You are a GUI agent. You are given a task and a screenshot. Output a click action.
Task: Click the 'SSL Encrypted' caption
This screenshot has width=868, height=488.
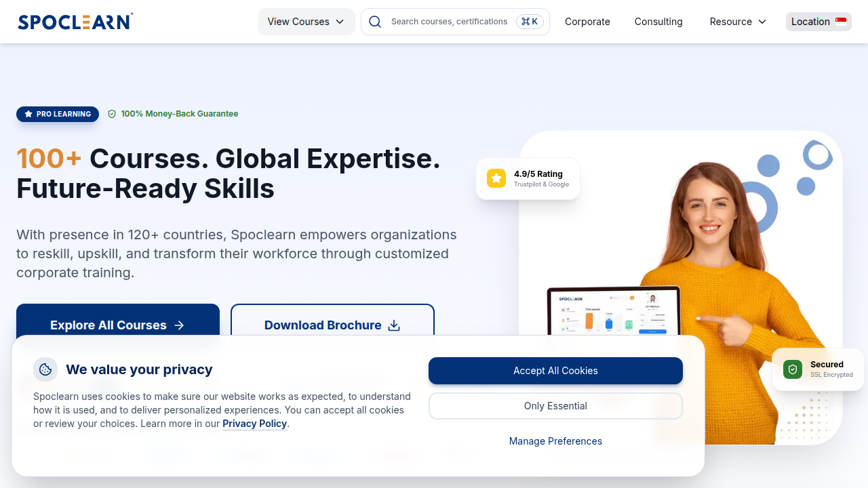point(831,375)
